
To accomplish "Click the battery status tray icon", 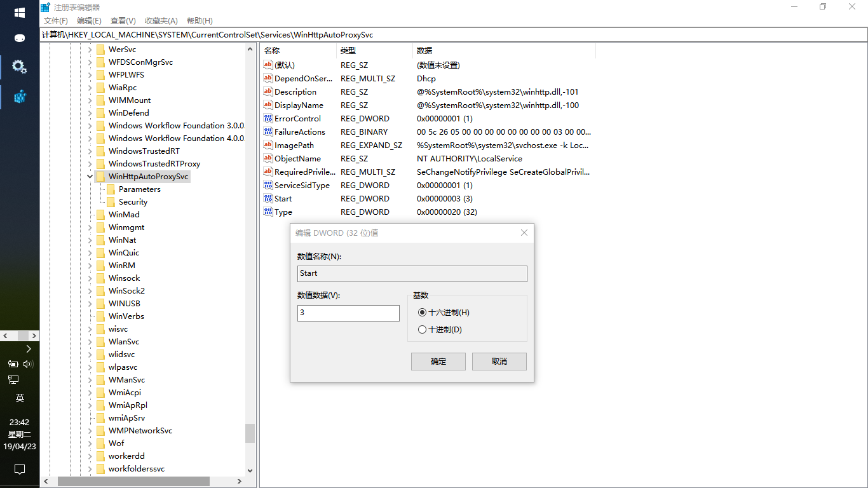I will pos(13,364).
